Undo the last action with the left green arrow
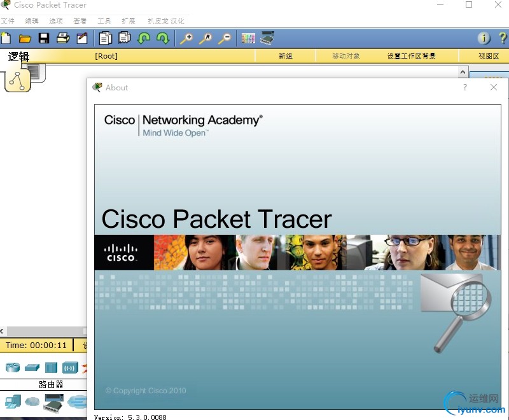 [x=144, y=38]
